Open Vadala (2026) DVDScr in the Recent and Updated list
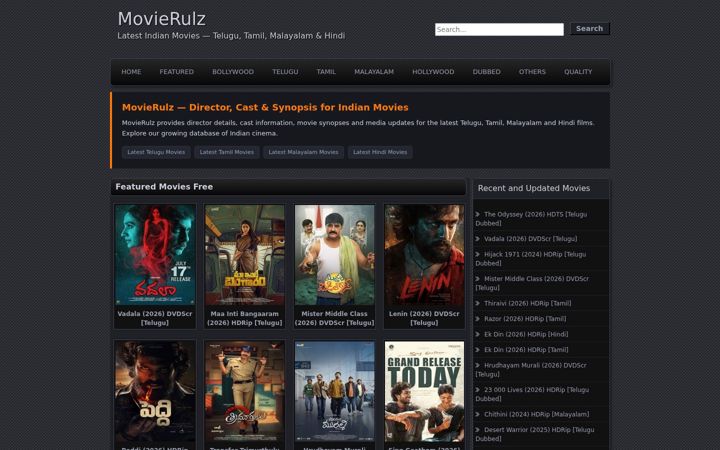Screen dimensions: 720x450 coord(530,239)
